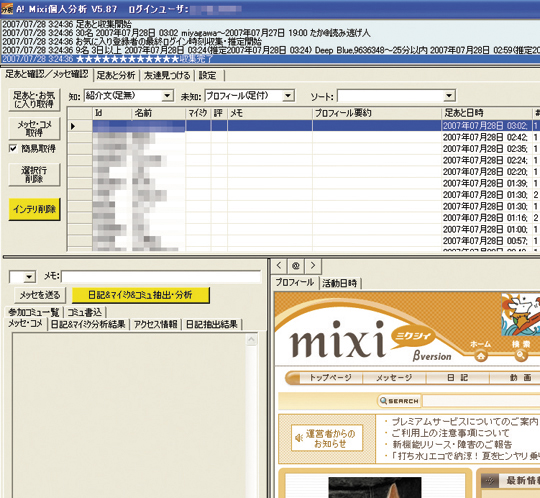The image size is (540, 498).
Task: Open アクセス情報 tab
Action: coord(155,324)
